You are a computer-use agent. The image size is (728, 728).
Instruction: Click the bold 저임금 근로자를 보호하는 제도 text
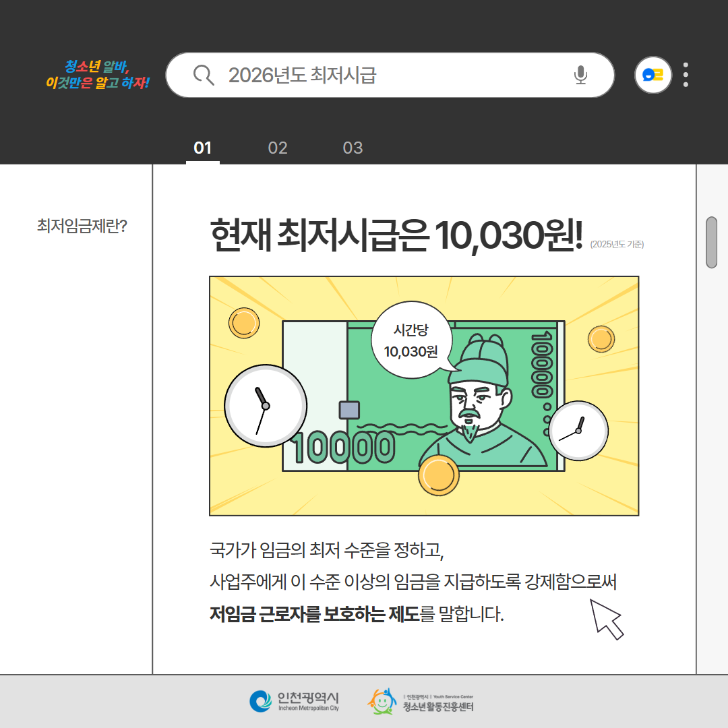pos(314,615)
